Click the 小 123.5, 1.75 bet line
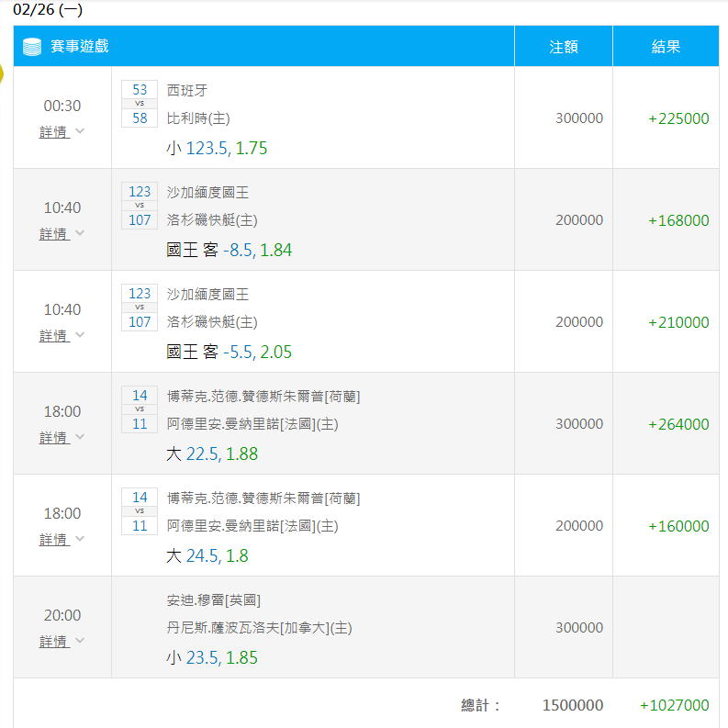This screenshot has width=728, height=728. 217,148
